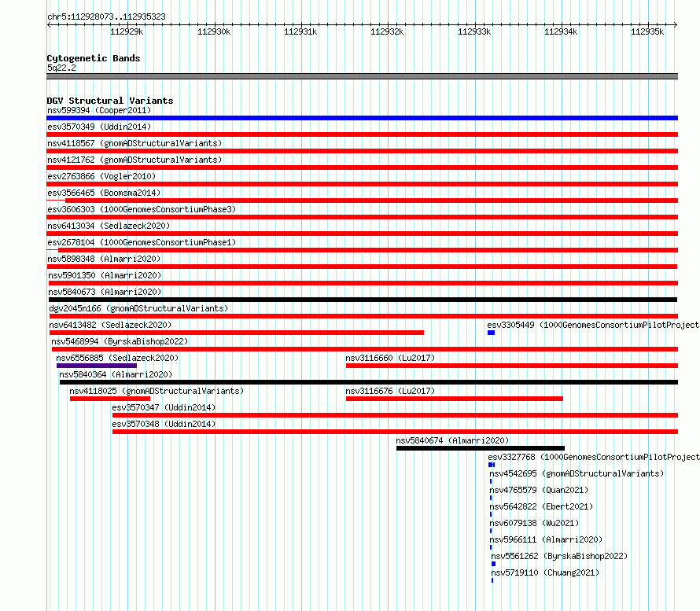Click nsv5561262 (ByrskaBishop2022) variant label
700x611 pixels.
[559, 556]
